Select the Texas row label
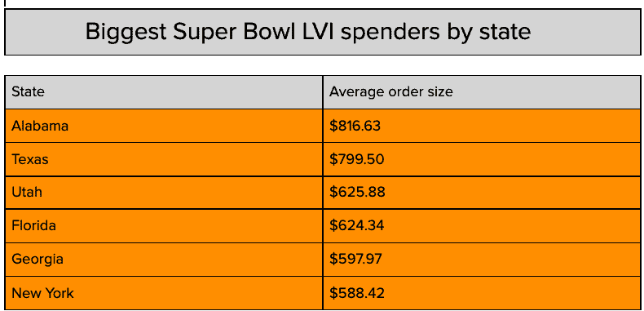 coord(164,159)
